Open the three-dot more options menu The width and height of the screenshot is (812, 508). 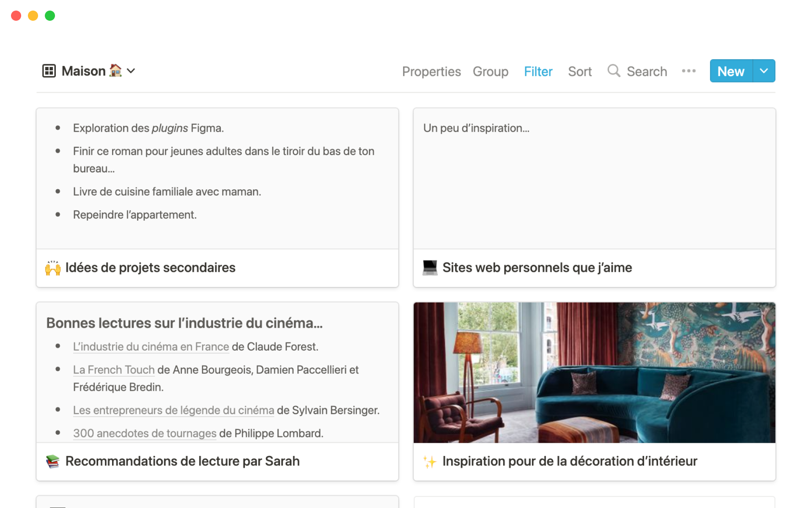click(x=689, y=71)
